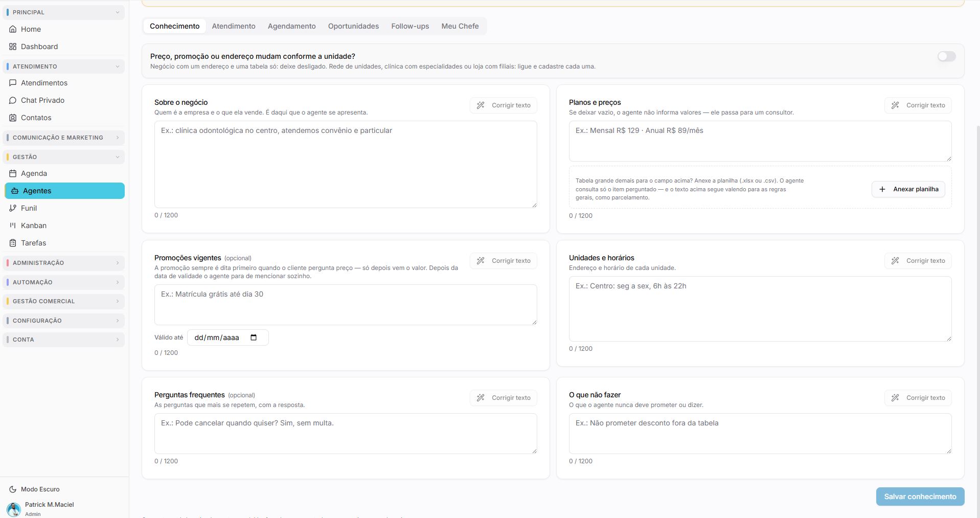Screen dimensions: 980x518
Task: Click the Patrick M.Maciel avatar picture
Action: click(x=14, y=509)
